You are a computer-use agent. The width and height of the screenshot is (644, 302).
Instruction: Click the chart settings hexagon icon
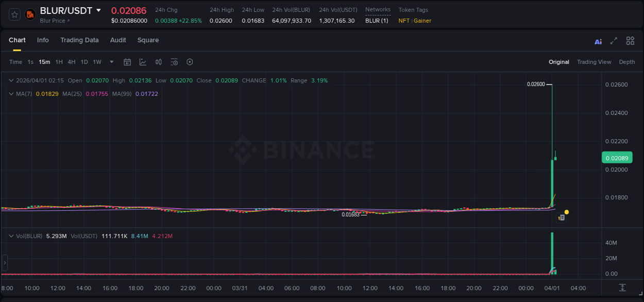tap(190, 62)
